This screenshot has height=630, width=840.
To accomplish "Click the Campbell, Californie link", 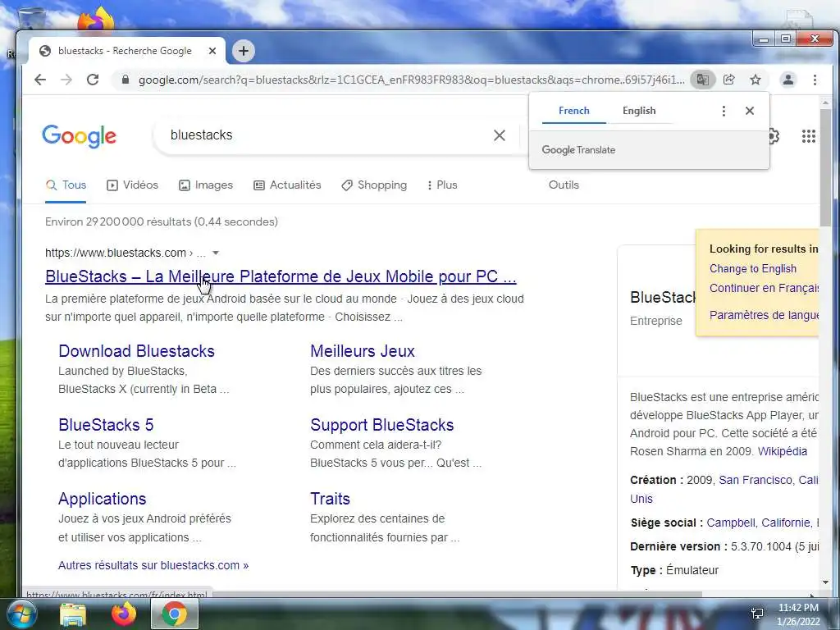I will pyautogui.click(x=759, y=523).
